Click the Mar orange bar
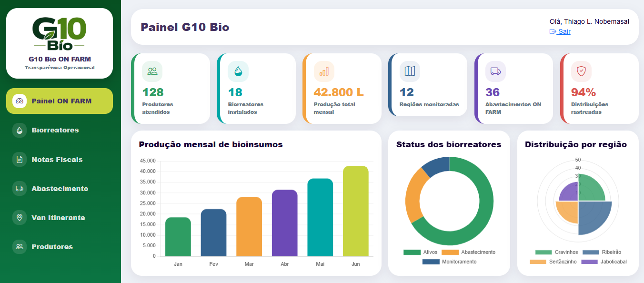This screenshot has height=283, width=644. (x=249, y=226)
